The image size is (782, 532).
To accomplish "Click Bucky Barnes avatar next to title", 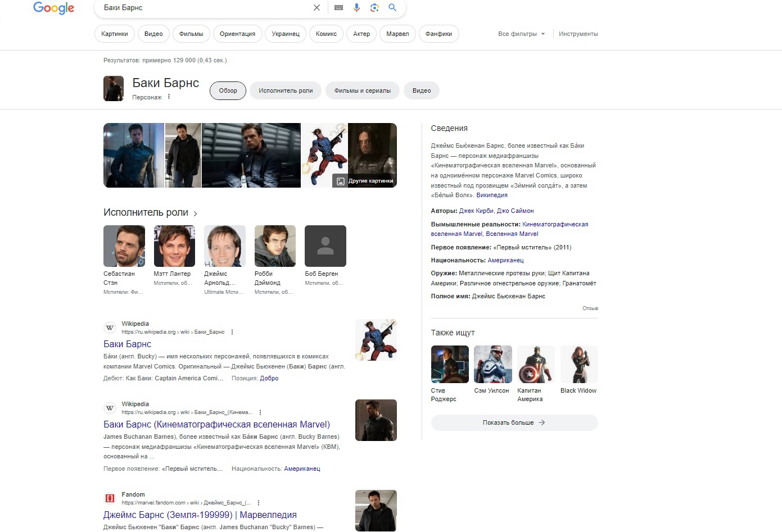I will (114, 88).
